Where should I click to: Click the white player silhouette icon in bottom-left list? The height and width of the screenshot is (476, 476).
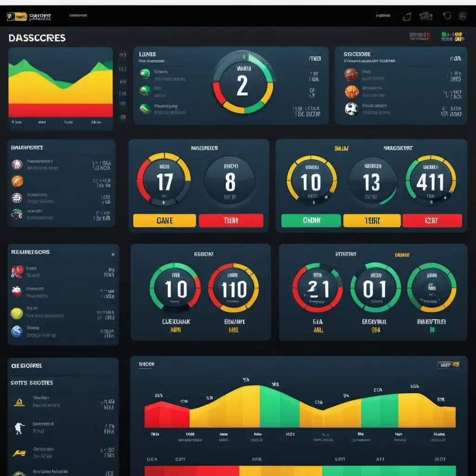(19, 428)
